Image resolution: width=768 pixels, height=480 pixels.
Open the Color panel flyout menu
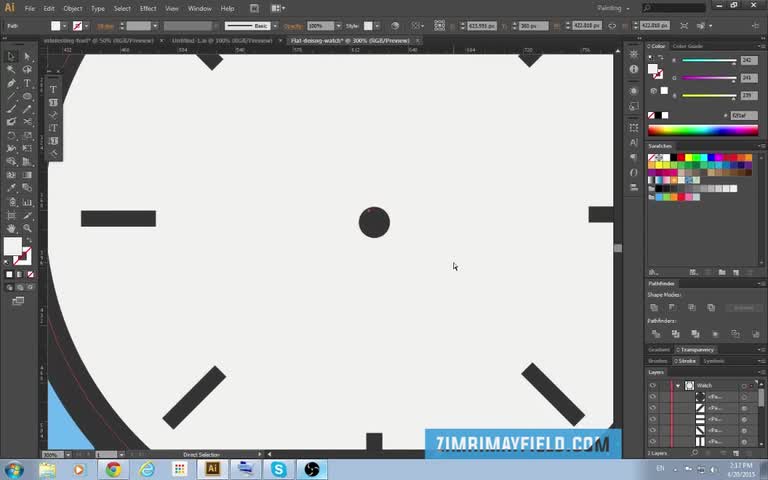[761, 46]
